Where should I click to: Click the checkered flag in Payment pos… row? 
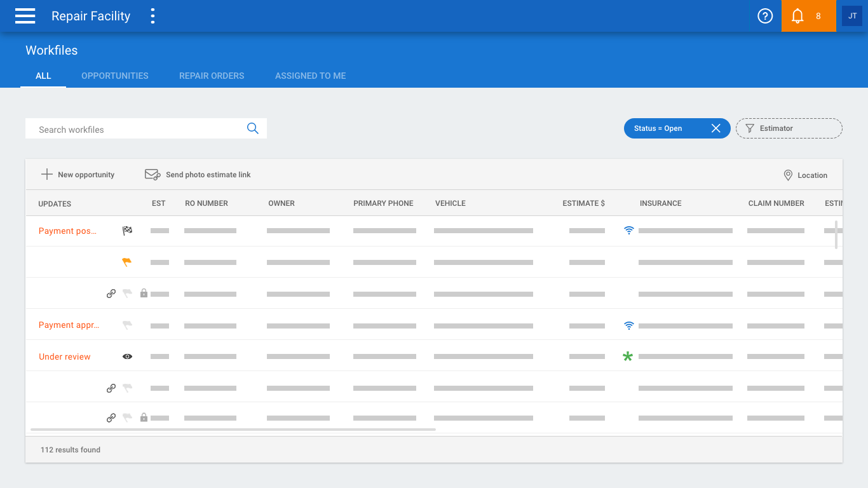(127, 231)
